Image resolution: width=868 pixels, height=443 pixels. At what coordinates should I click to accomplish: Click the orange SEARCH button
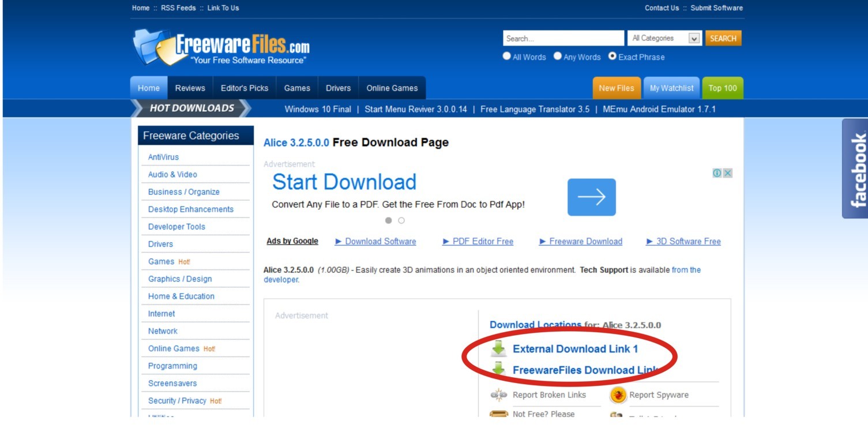point(723,38)
